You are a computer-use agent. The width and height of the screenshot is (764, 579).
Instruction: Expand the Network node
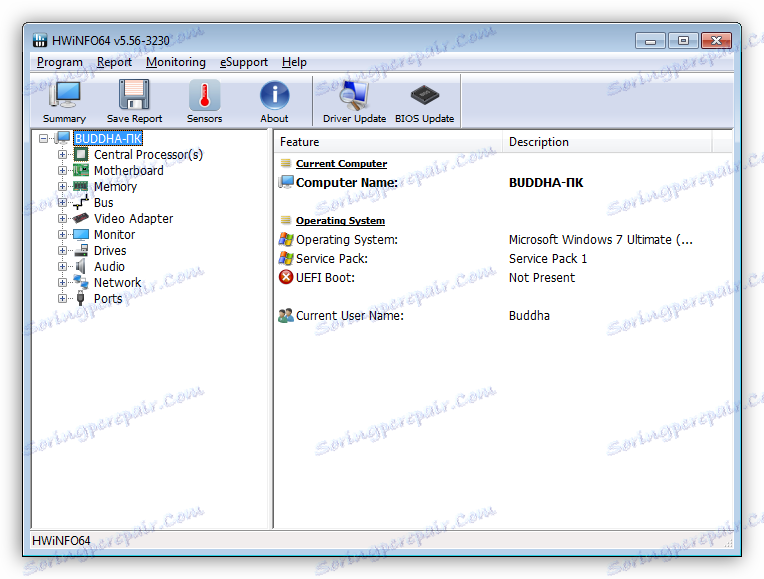pyautogui.click(x=62, y=283)
